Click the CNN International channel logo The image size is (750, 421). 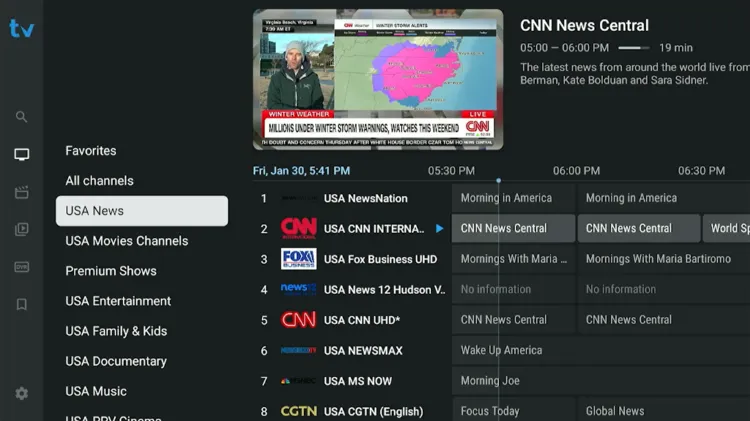[x=298, y=229]
